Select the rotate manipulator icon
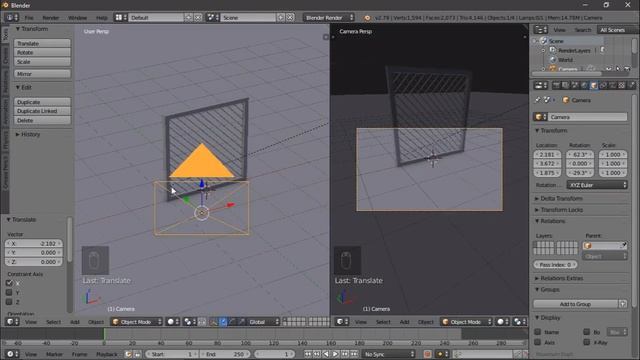Screen dimensions: 640x360 click(x=232, y=322)
